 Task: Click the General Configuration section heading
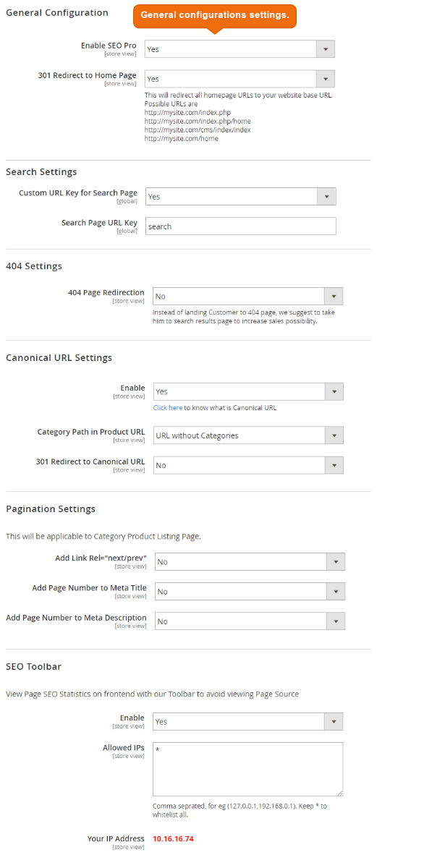(x=57, y=13)
